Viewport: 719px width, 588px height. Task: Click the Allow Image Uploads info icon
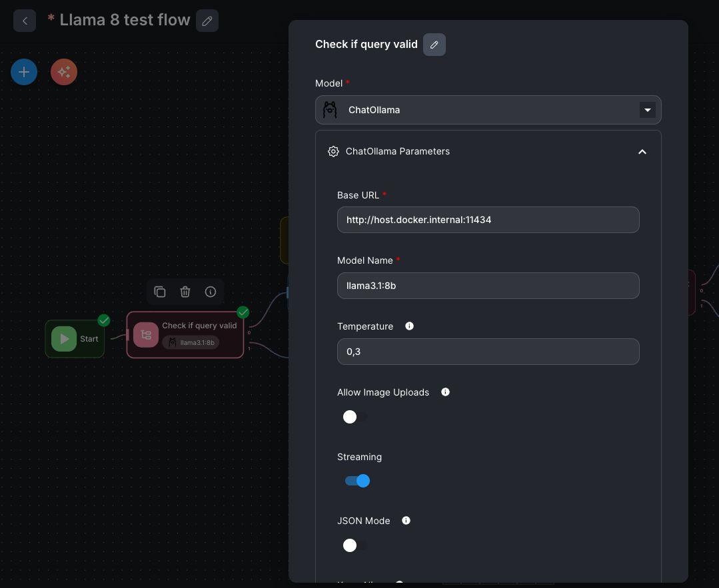(x=445, y=392)
